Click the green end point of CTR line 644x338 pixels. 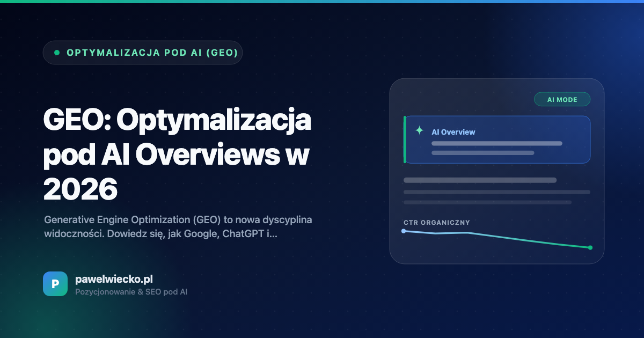590,247
